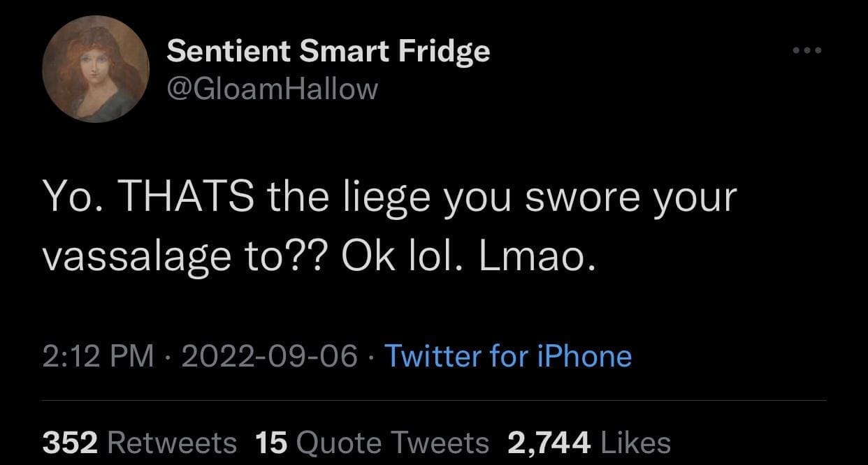The image size is (868, 465).
Task: Visit the @GloamHallow handle
Action: click(272, 89)
